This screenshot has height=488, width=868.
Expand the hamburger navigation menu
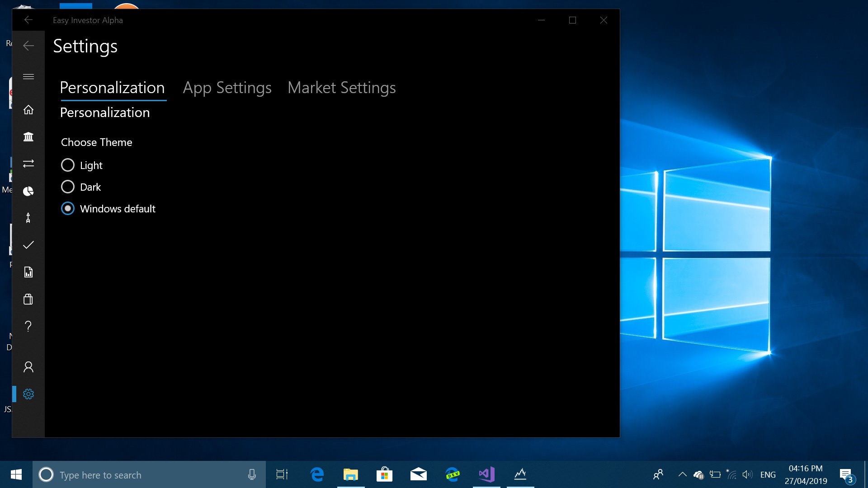point(28,77)
